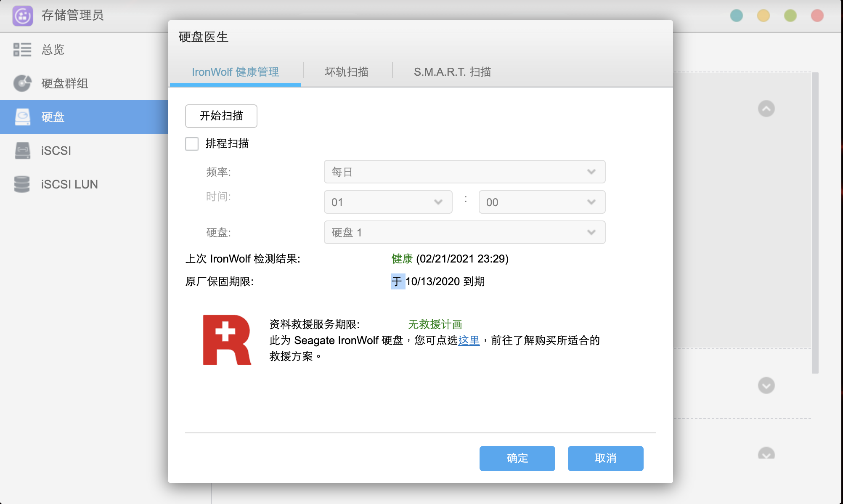The height and width of the screenshot is (504, 843).
Task: Click the 10/13/2020 到期 warranty text
Action: point(445,281)
